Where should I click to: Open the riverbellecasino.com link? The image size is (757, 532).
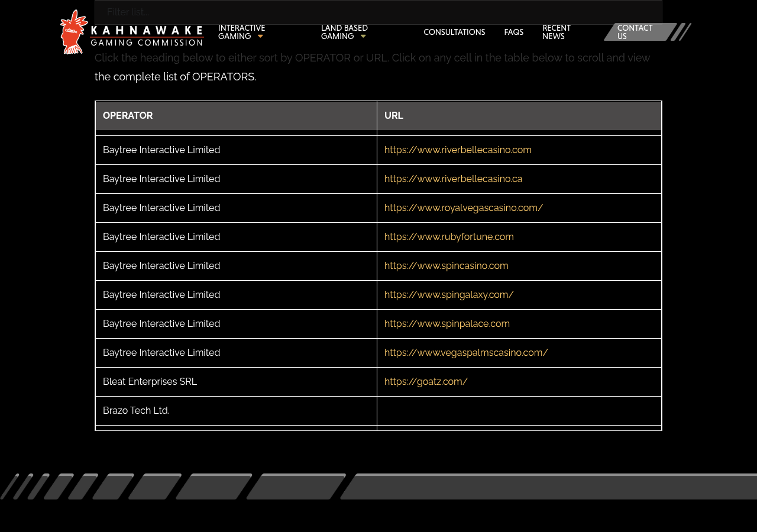coord(458,150)
